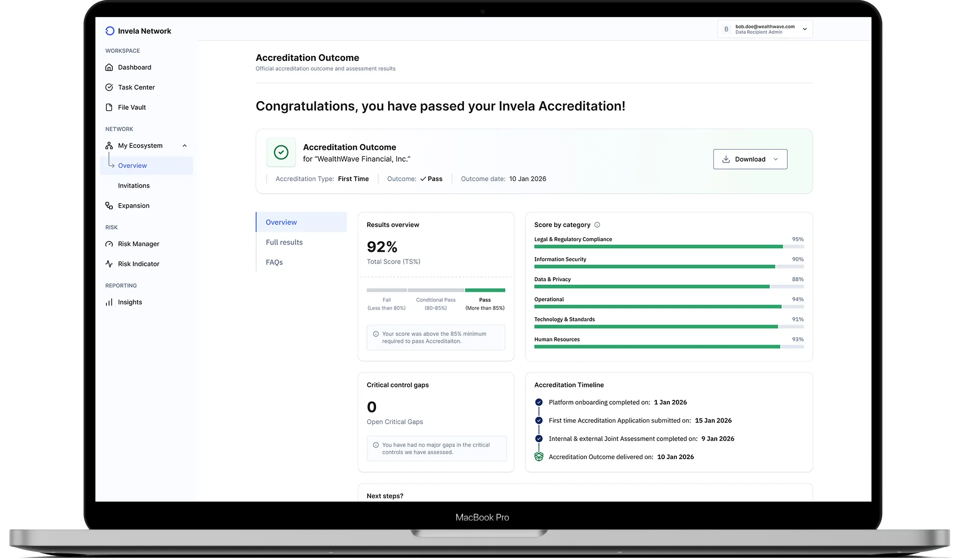Click the Expansion icon in sidebar
959x560 pixels.
click(109, 206)
